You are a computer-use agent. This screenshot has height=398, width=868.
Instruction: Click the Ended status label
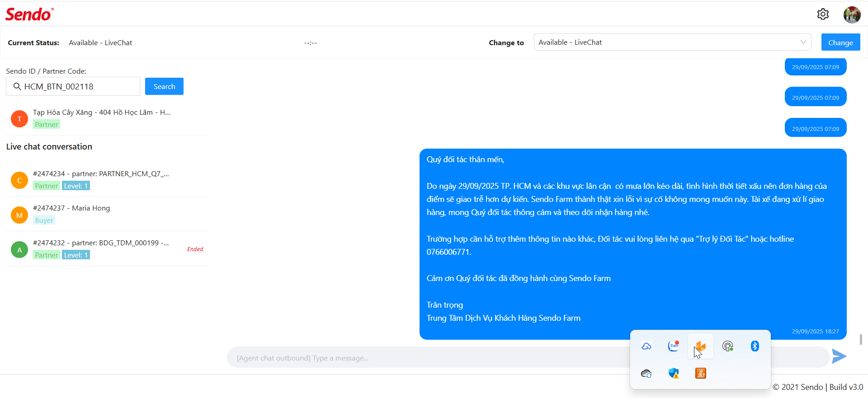pos(195,249)
